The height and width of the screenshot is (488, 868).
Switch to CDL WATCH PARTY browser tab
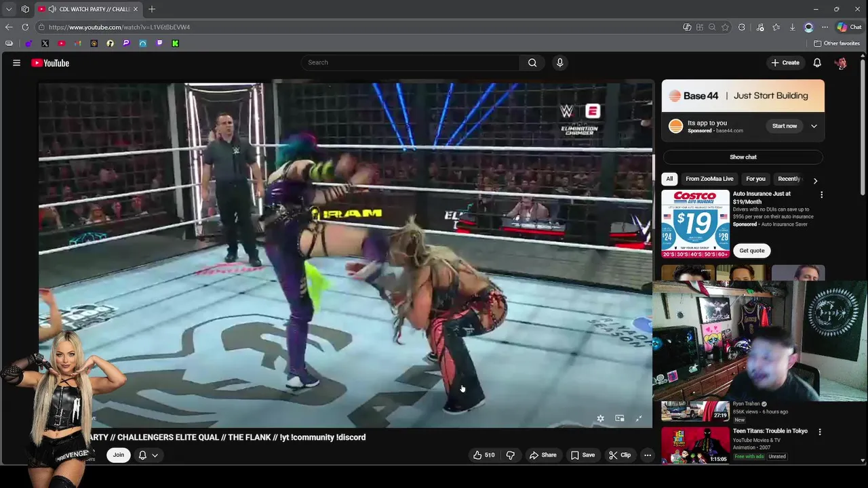tap(89, 9)
